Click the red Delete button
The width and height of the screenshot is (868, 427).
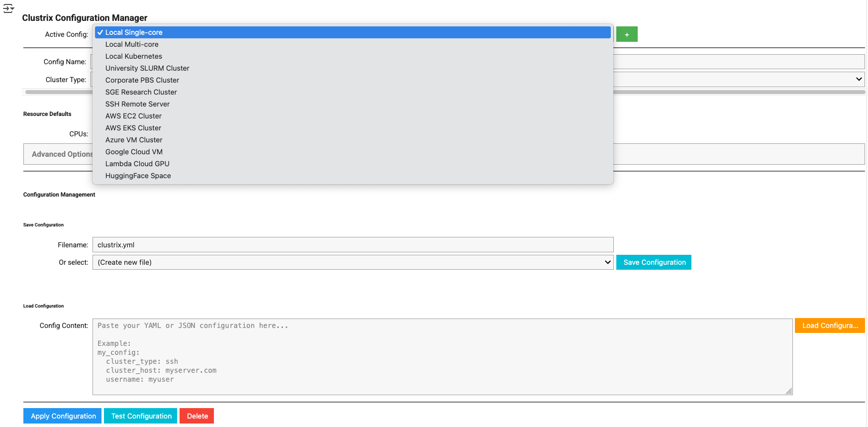197,416
